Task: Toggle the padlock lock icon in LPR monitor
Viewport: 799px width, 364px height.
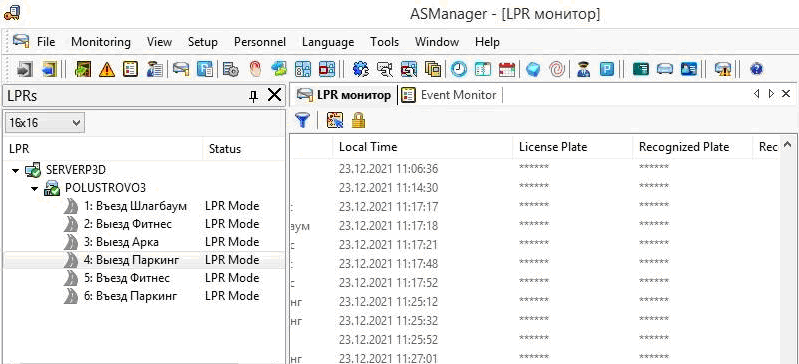Action: [359, 120]
